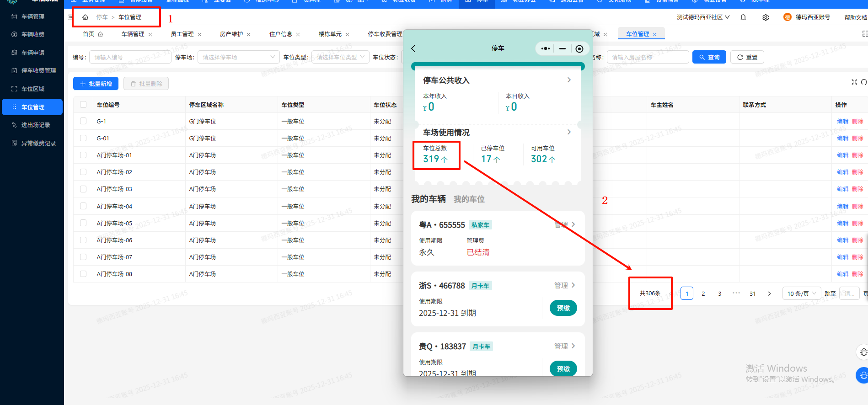Tick the A门停车场-03 checkbox

[x=83, y=189]
